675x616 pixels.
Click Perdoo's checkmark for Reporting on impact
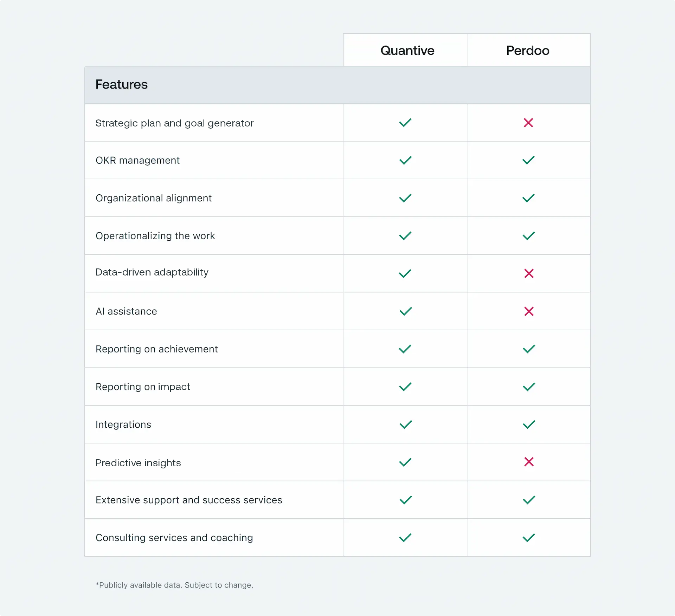(528, 387)
